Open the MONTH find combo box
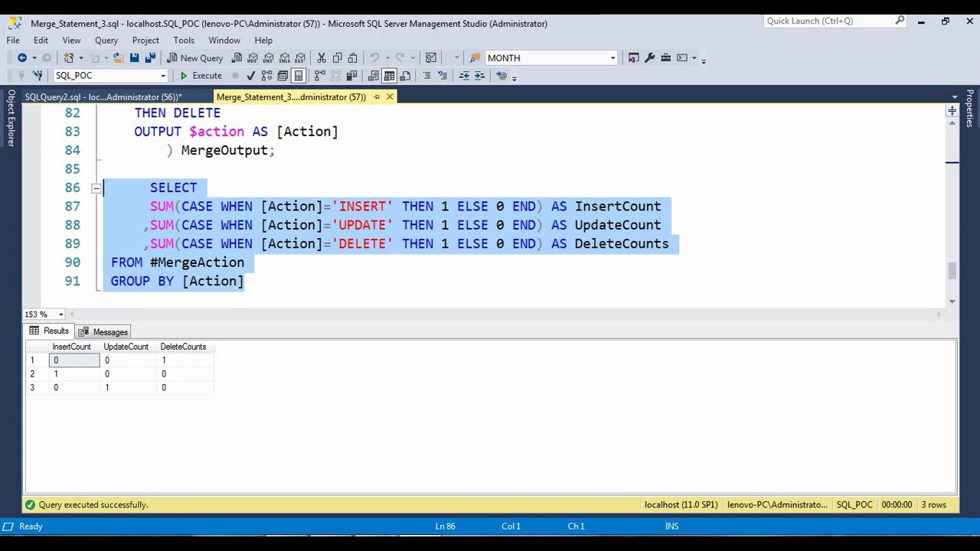980x551 pixels. (x=612, y=58)
